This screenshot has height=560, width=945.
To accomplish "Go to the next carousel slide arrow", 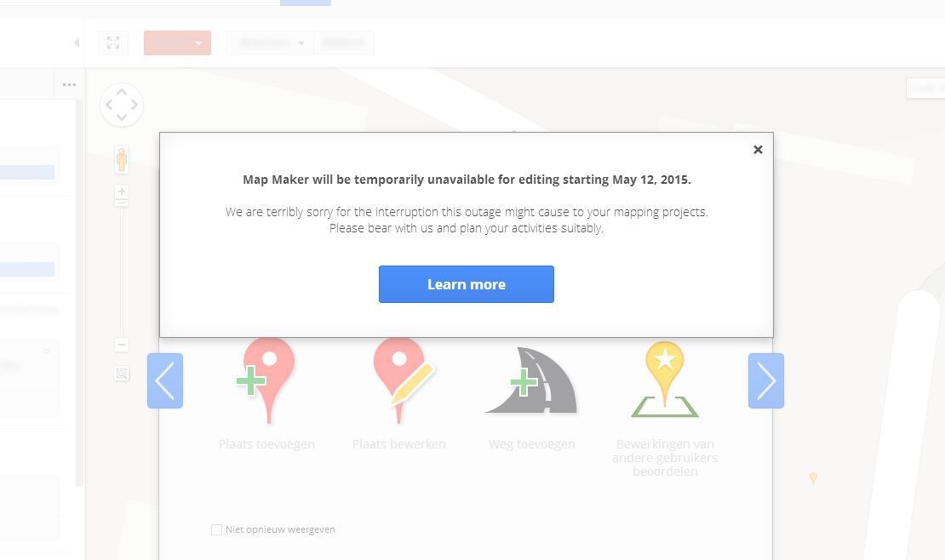I will tap(766, 381).
